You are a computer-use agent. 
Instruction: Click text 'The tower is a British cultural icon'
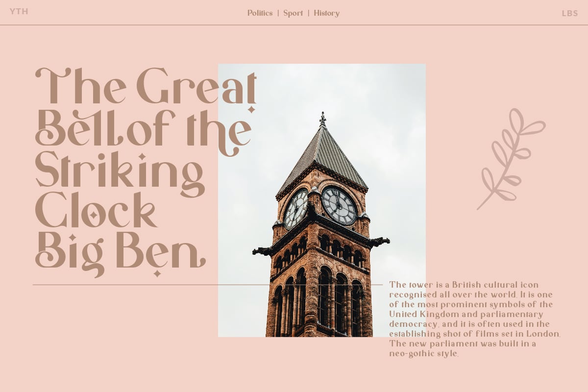point(464,285)
